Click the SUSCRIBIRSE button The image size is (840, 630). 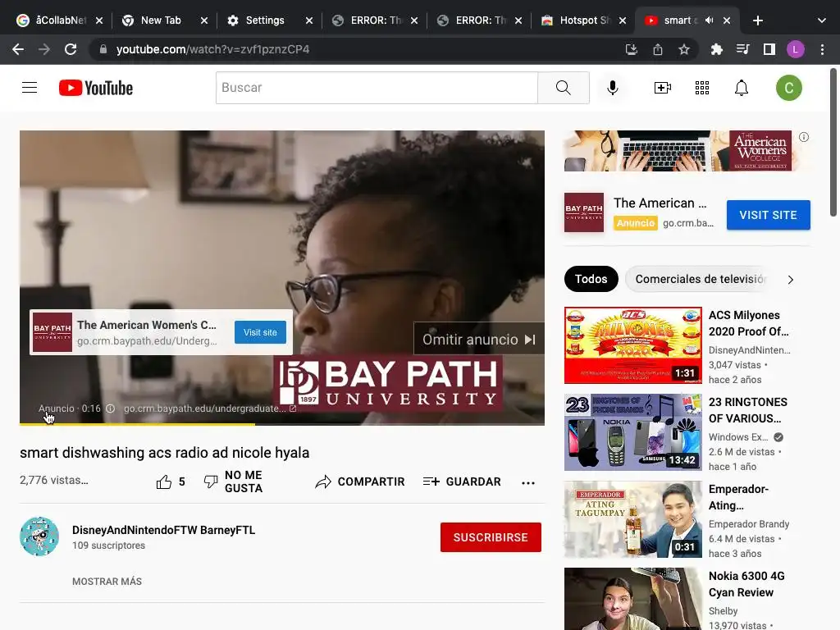pyautogui.click(x=491, y=536)
